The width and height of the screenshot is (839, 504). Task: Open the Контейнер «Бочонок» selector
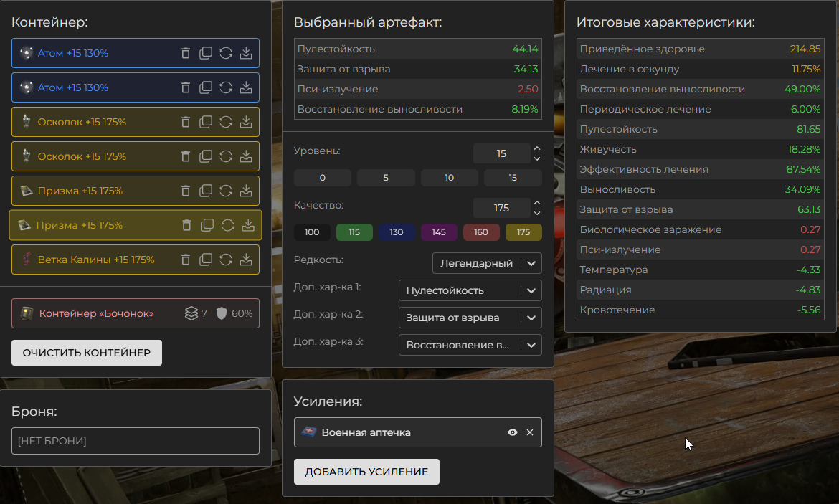[136, 313]
